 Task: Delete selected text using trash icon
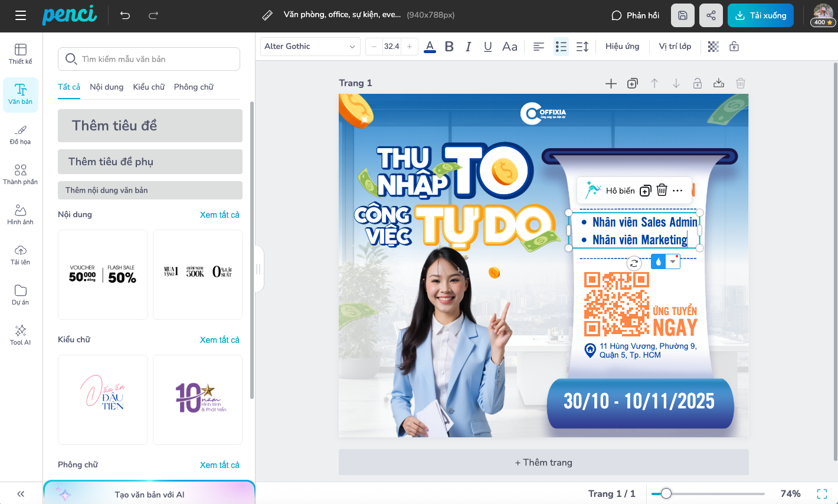pyautogui.click(x=662, y=190)
